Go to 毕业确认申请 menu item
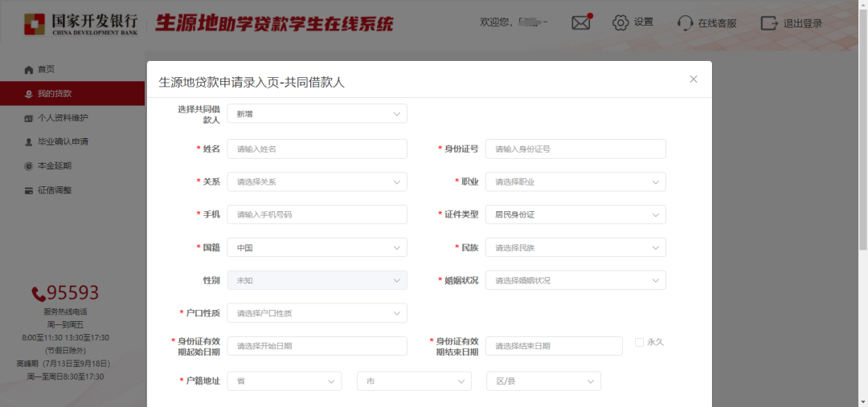868x407 pixels. (63, 142)
